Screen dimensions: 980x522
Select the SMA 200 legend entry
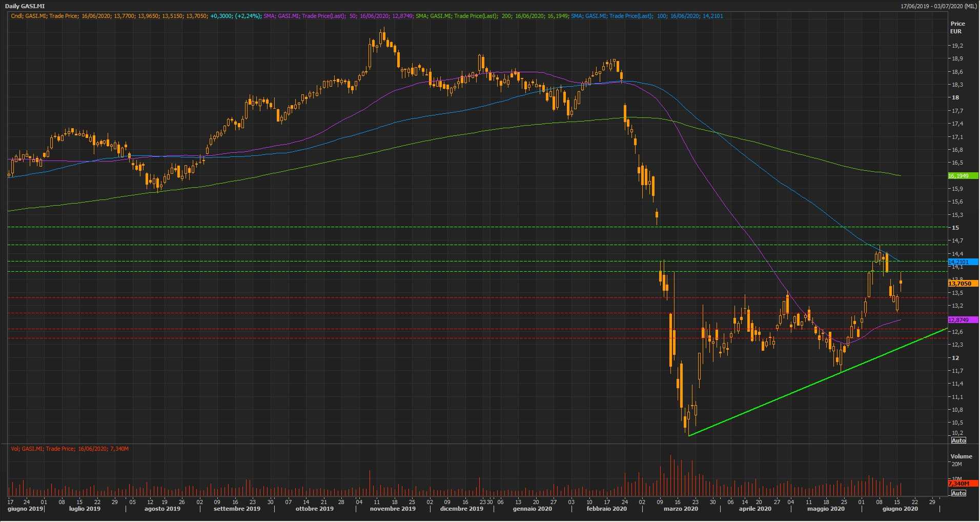[491, 16]
